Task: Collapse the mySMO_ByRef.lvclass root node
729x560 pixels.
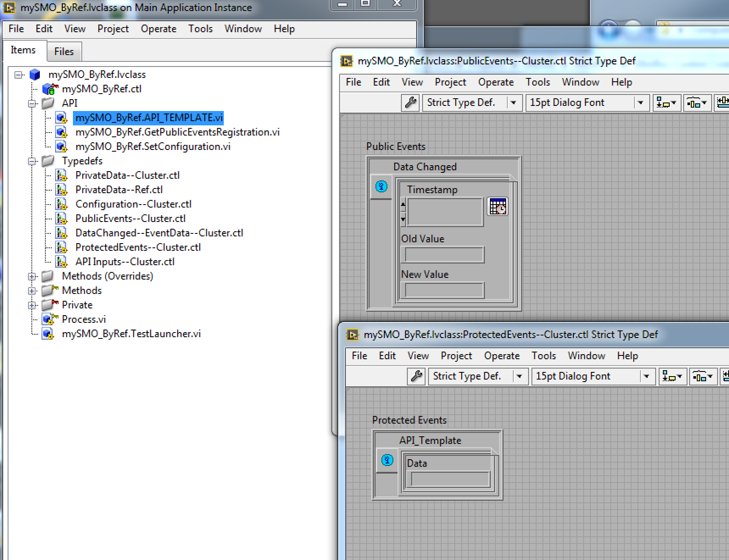Action: tap(19, 75)
